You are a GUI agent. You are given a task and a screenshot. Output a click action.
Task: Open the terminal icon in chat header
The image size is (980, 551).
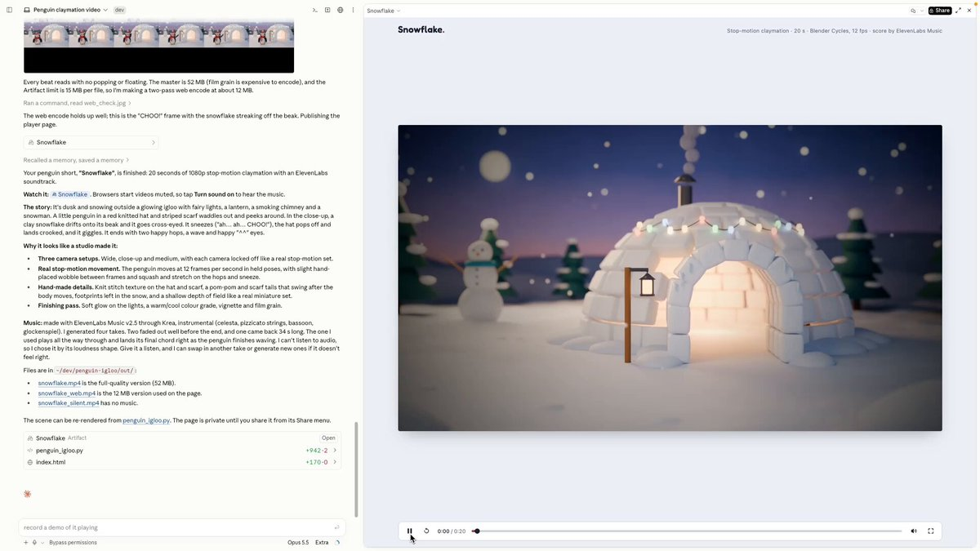pyautogui.click(x=315, y=10)
